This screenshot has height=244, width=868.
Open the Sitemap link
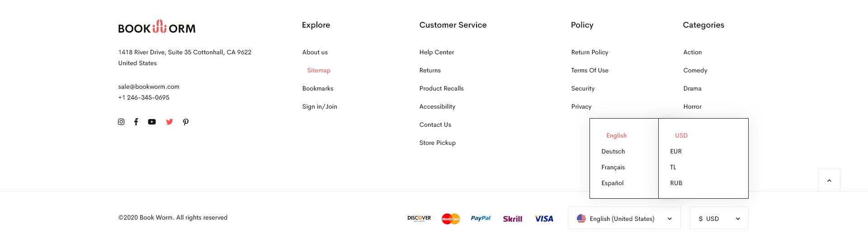point(319,71)
